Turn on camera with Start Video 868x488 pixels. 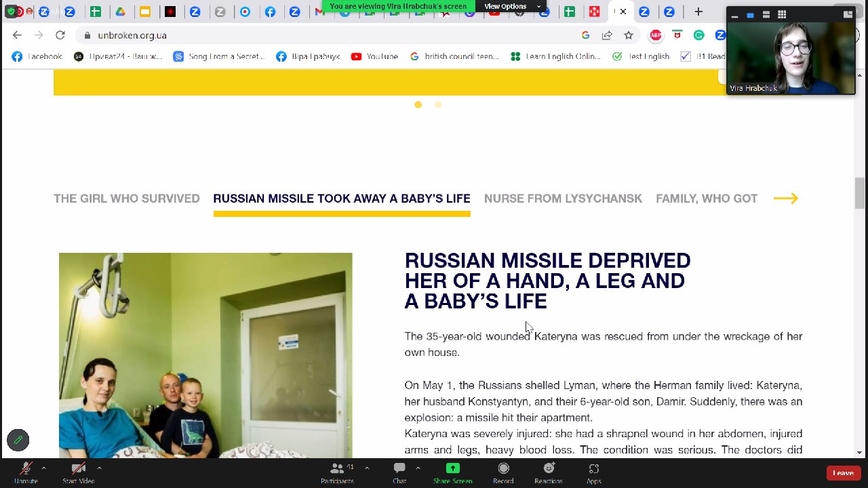79,472
